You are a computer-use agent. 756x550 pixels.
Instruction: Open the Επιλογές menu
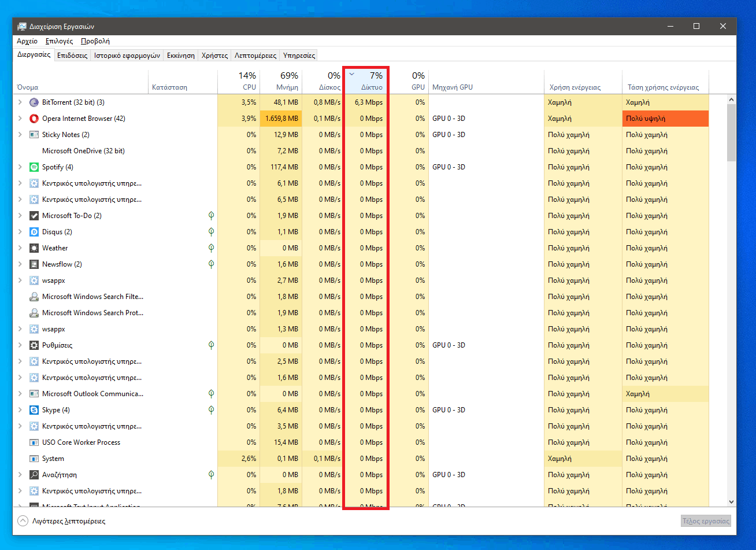59,41
